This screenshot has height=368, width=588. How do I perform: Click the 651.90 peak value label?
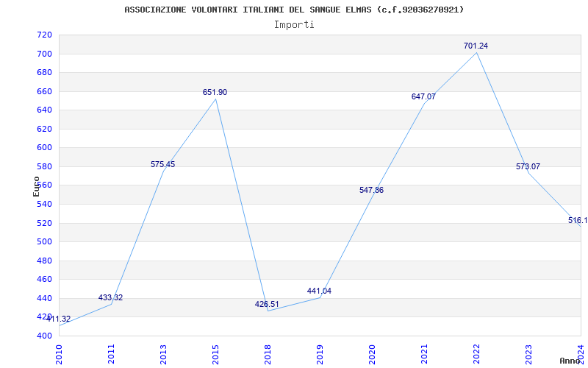[x=215, y=93]
